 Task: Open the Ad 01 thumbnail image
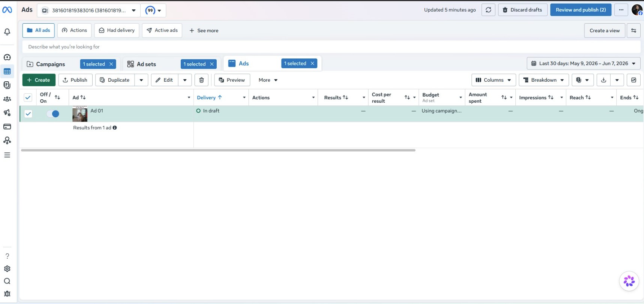click(x=80, y=114)
